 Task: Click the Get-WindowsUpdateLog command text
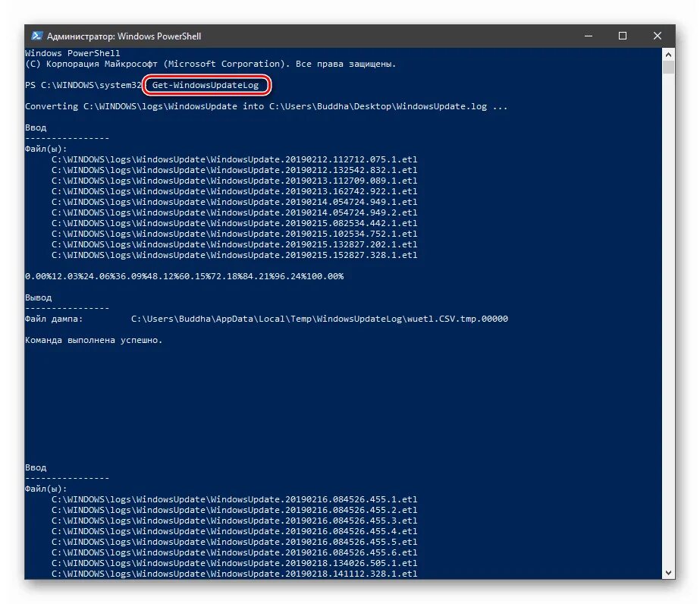[206, 85]
